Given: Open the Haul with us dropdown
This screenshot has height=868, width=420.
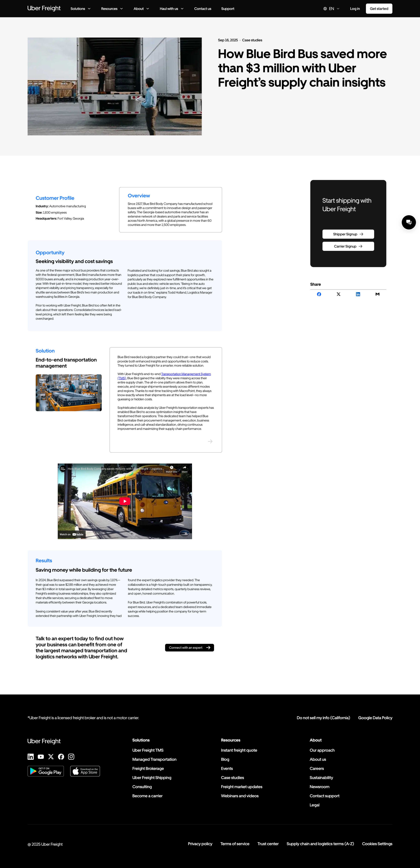Looking at the screenshot, I should 171,9.
